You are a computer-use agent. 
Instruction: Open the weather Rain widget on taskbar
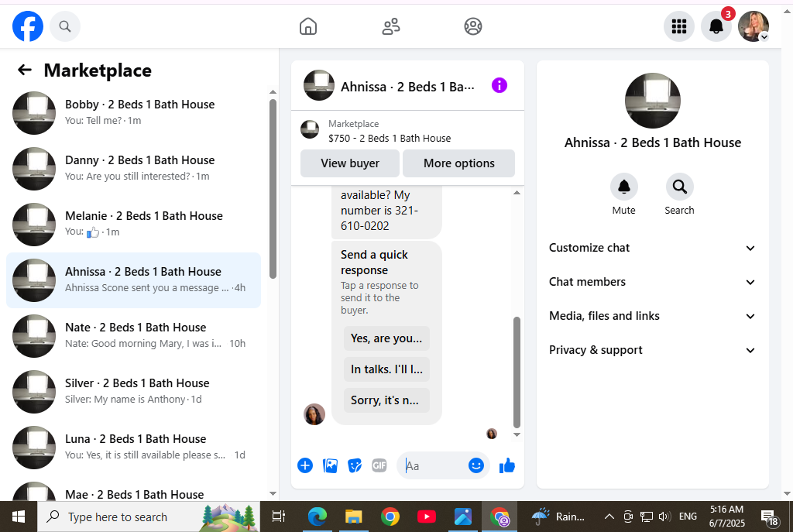(558, 517)
